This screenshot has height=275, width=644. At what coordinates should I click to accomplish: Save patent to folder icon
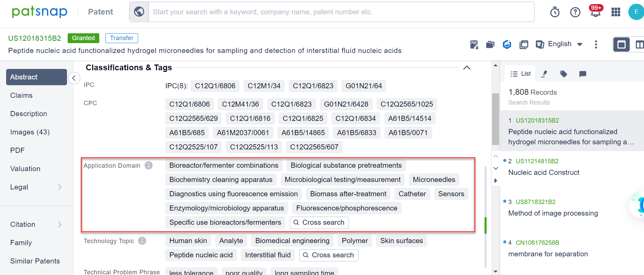490,44
